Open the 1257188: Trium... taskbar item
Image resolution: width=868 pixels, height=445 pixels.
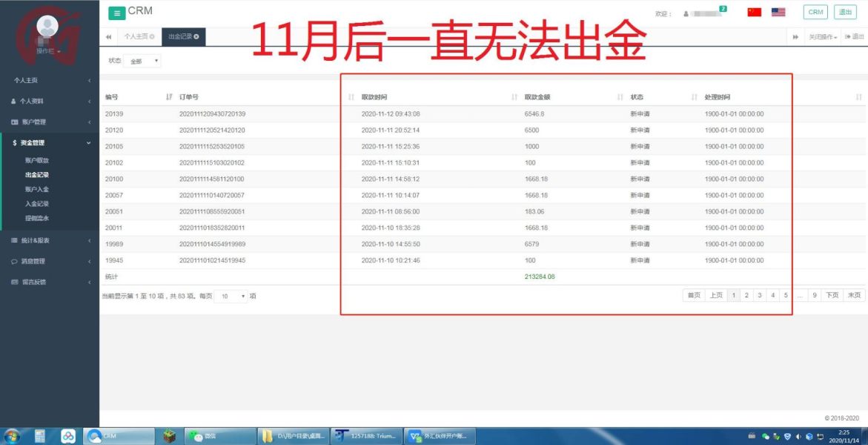coord(366,436)
